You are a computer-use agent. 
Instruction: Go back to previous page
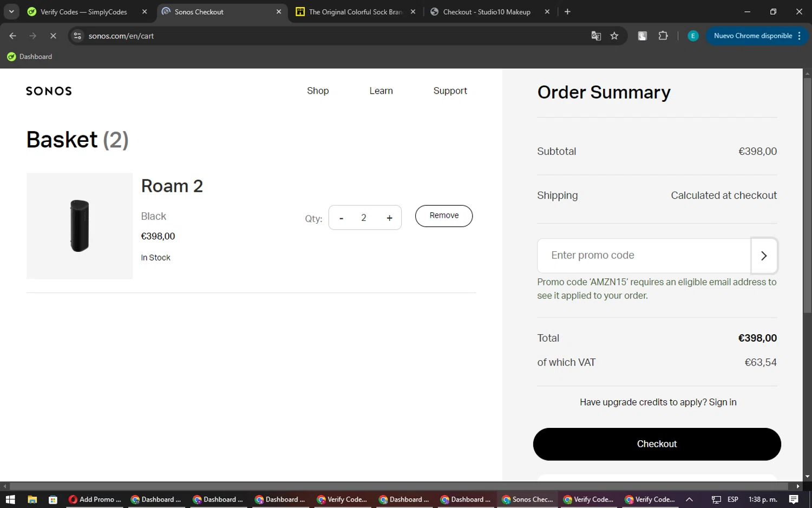13,36
